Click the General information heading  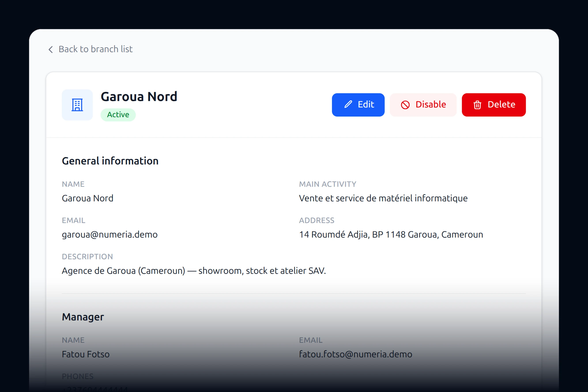tap(110, 161)
